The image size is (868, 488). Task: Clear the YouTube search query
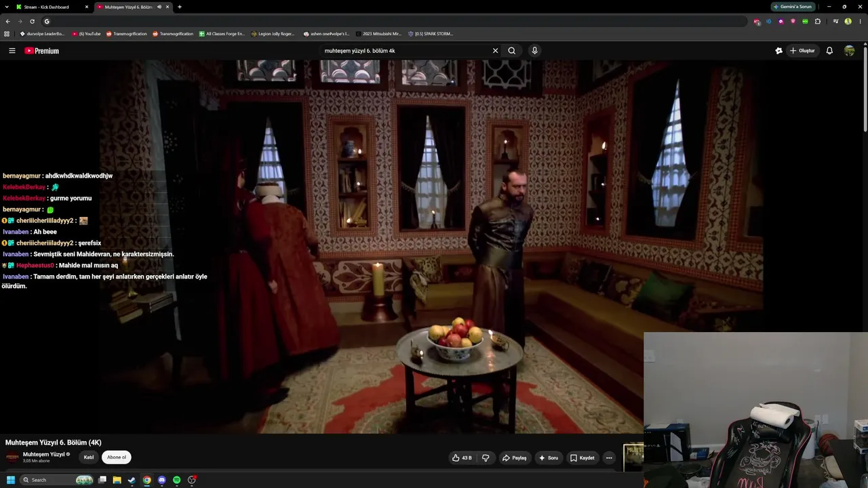(495, 51)
